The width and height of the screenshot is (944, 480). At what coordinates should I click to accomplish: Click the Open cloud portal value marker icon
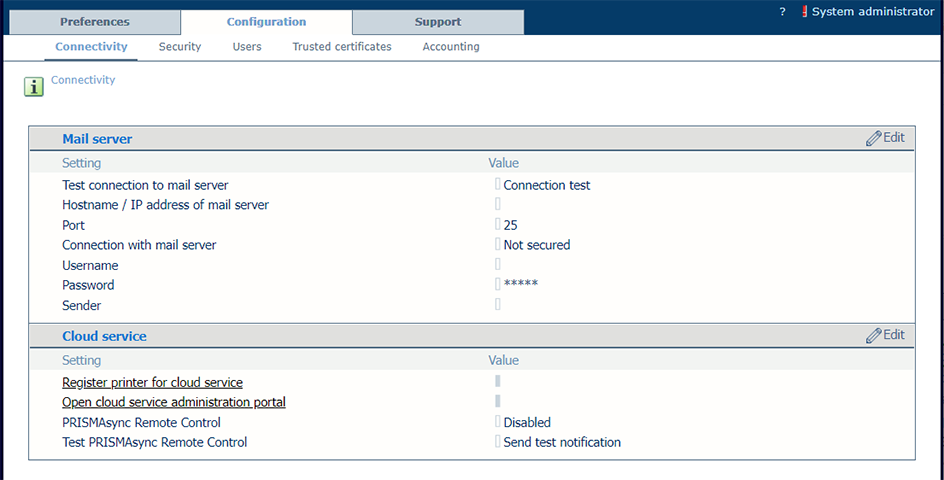[x=498, y=401]
